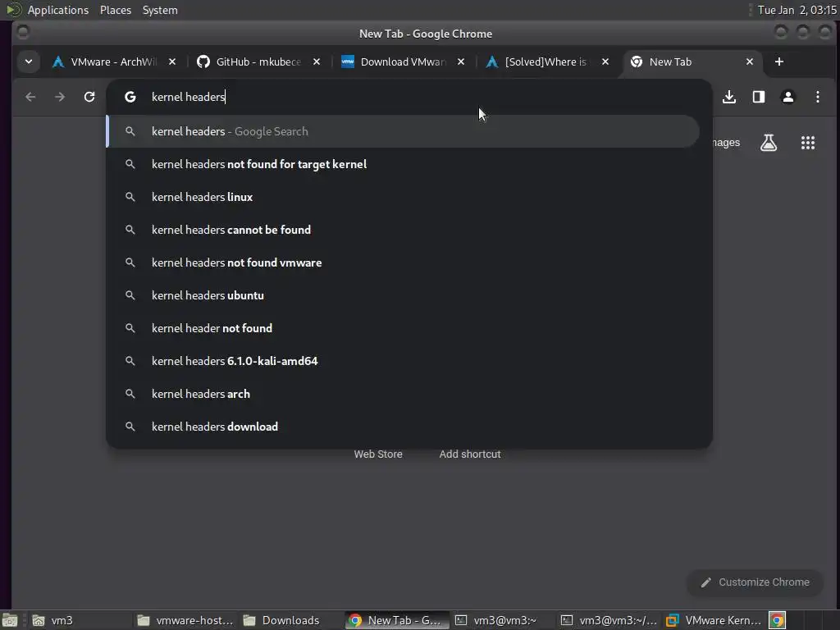Select suggestion kernel headers ubuntu

pyautogui.click(x=403, y=295)
